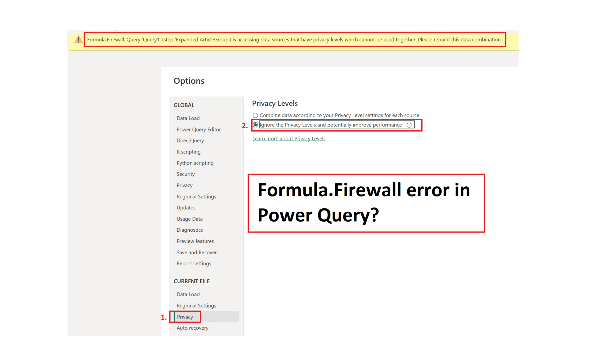The image size is (593, 364).
Task: Open Current File Data Load settings
Action: 188,294
